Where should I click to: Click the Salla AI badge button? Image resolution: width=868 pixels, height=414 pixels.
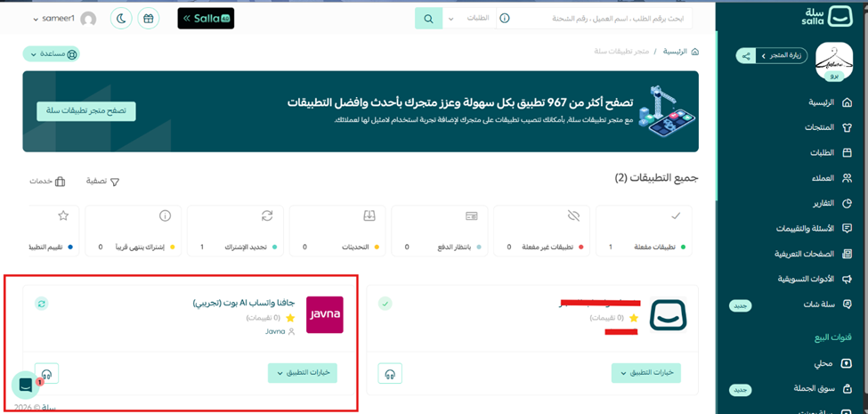pyautogui.click(x=206, y=19)
